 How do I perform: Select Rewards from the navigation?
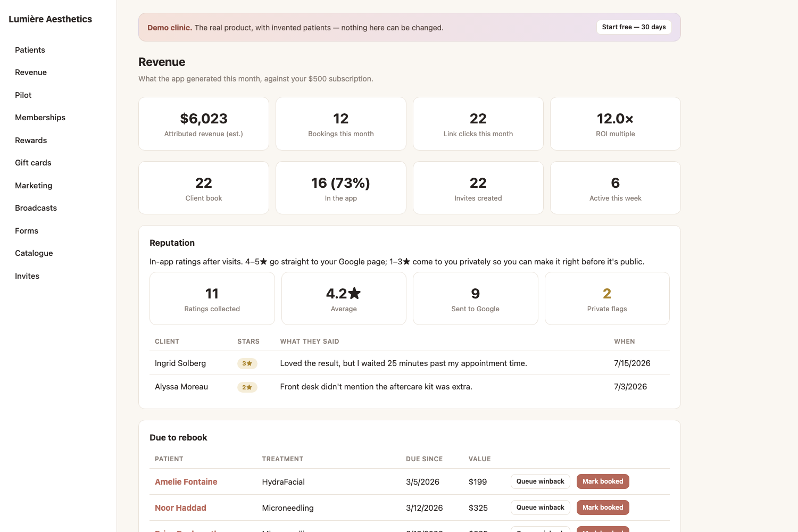click(31, 140)
